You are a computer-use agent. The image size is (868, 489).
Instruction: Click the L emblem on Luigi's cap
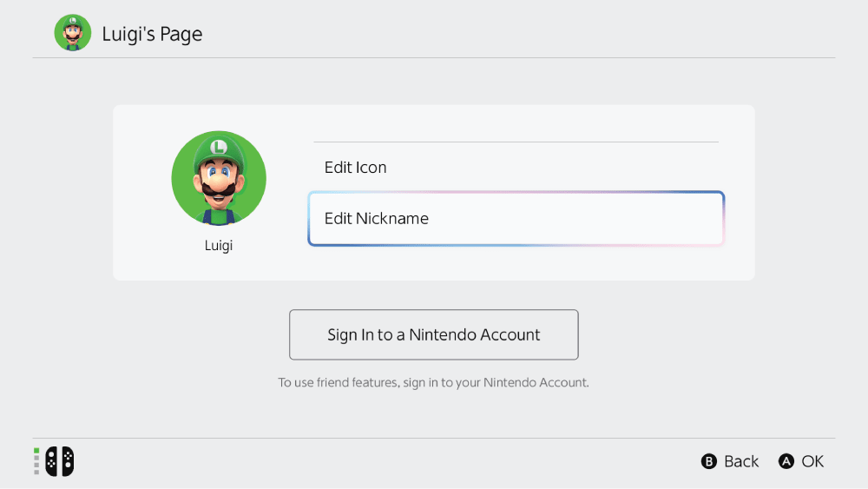pyautogui.click(x=219, y=146)
